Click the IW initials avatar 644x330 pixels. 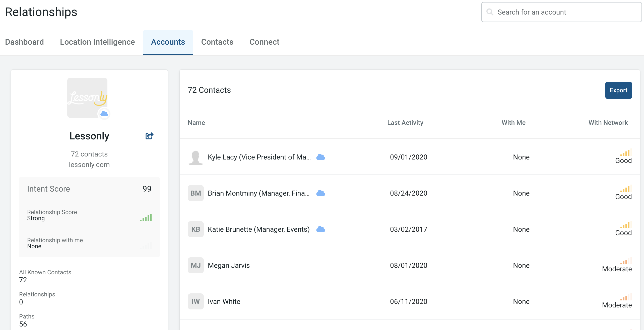pyautogui.click(x=196, y=301)
